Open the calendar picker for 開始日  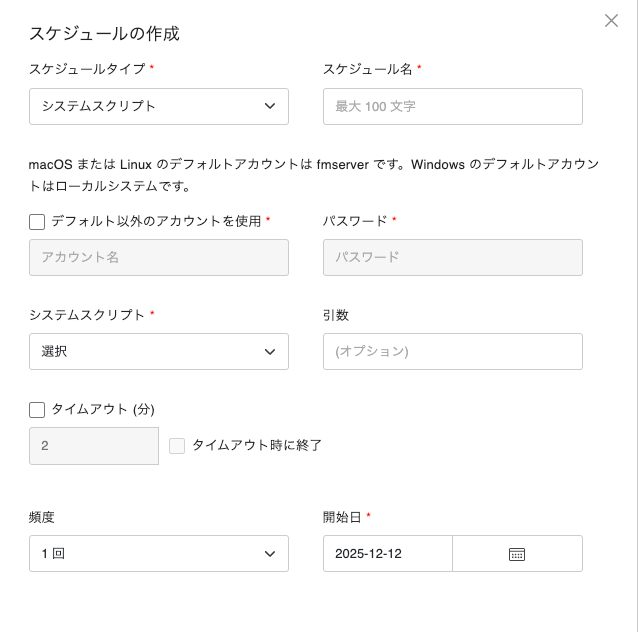tap(517, 554)
